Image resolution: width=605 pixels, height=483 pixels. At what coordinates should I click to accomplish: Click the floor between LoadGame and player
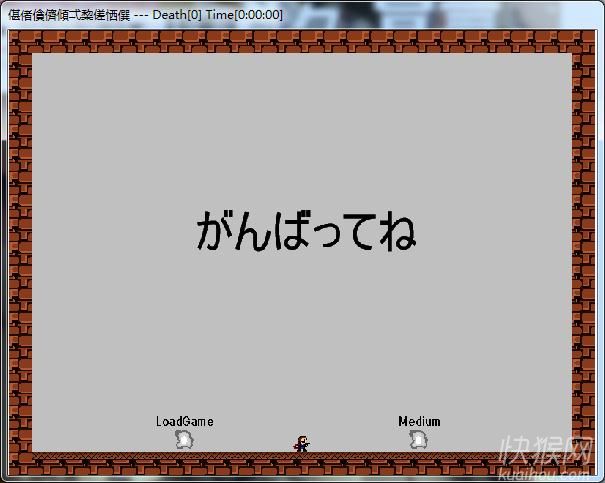(x=242, y=459)
